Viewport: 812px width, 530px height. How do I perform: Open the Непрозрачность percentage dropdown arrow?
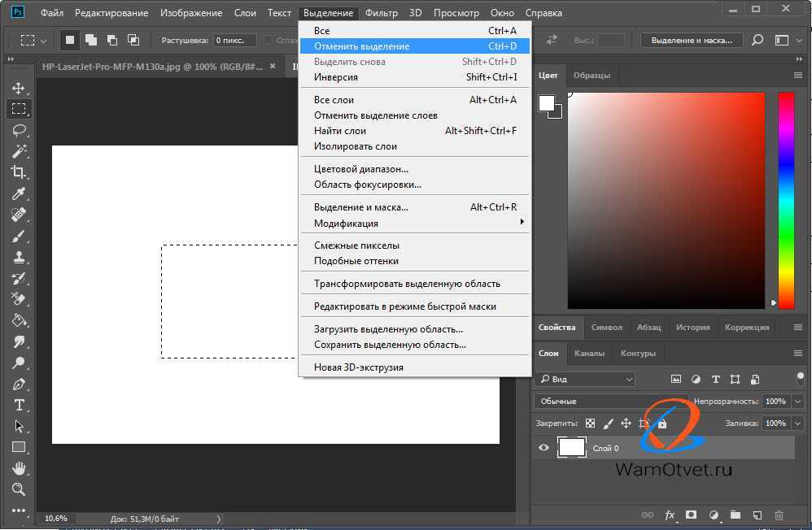(x=798, y=401)
